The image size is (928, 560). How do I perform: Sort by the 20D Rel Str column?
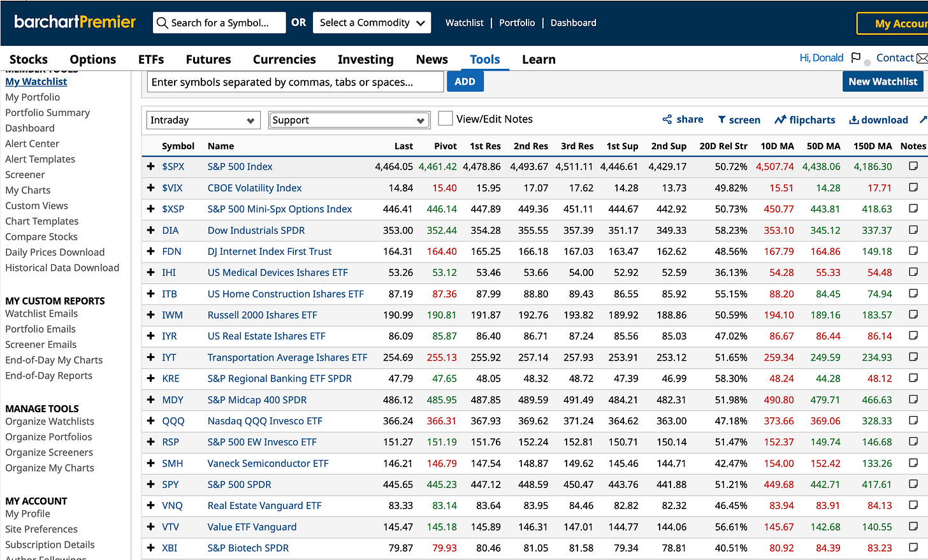(723, 146)
